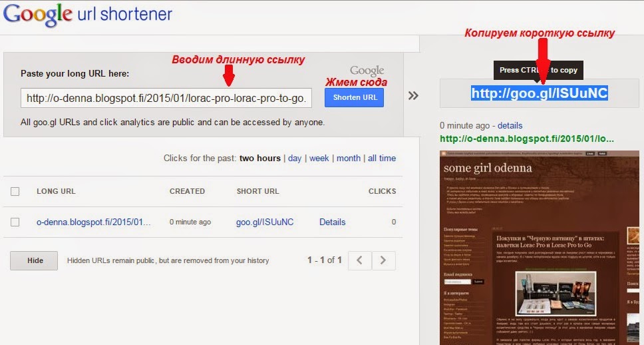Click the CLICKS column header

(x=382, y=191)
